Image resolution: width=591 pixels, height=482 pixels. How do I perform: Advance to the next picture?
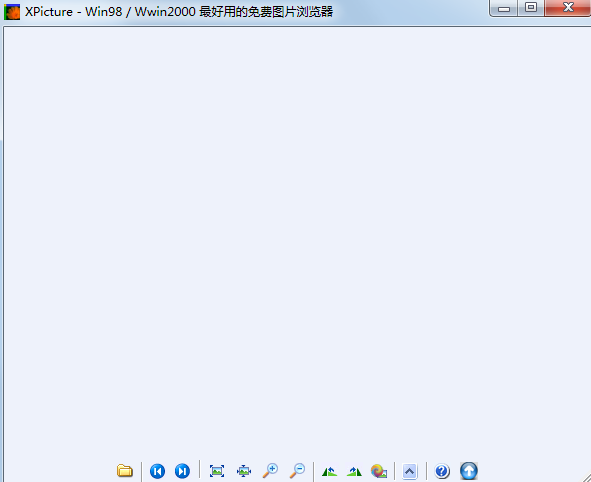[x=182, y=471]
